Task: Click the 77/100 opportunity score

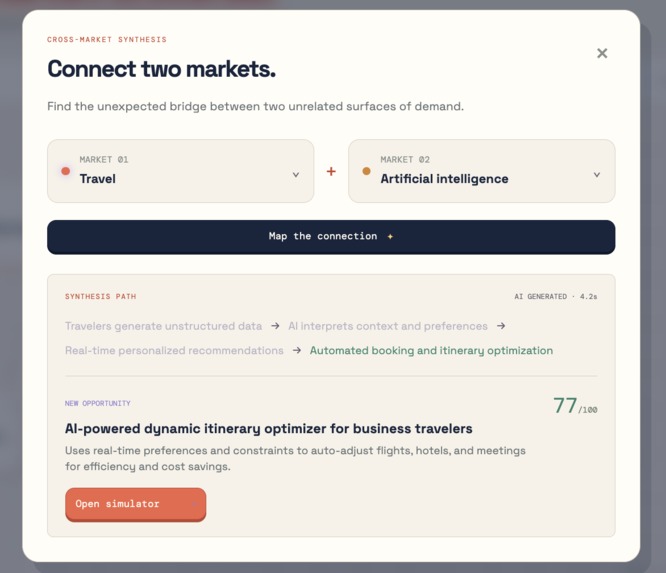Action: pyautogui.click(x=575, y=406)
